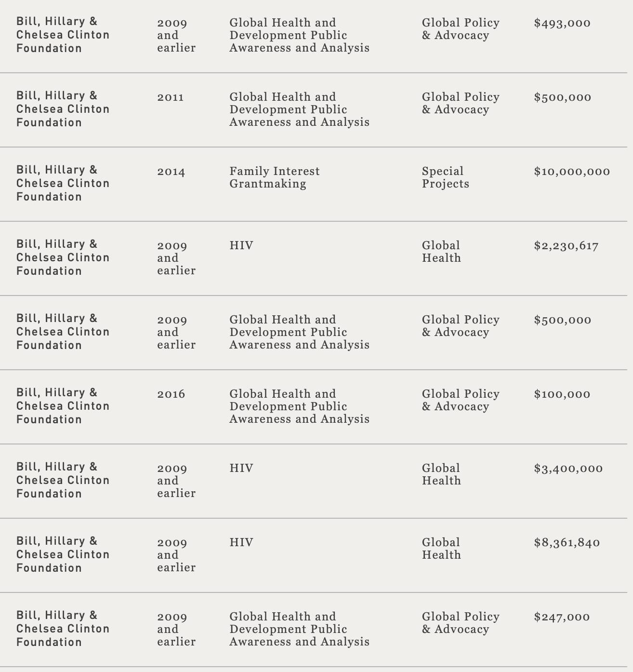Select HIV topic in the $2,230,617 row

click(241, 246)
